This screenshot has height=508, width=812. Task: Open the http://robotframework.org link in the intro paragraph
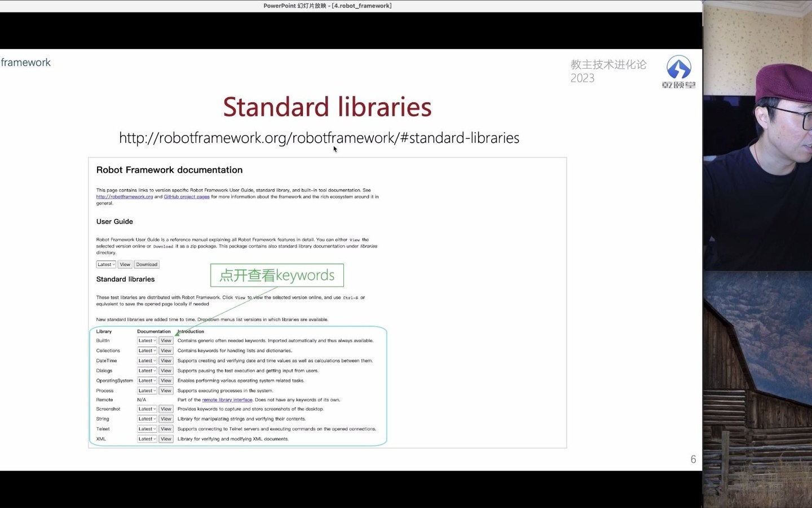[125, 197]
